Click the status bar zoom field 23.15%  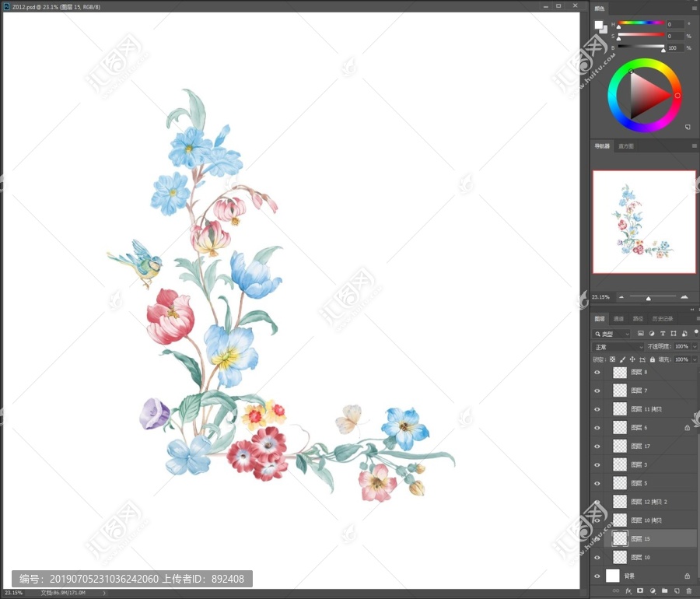(13, 594)
